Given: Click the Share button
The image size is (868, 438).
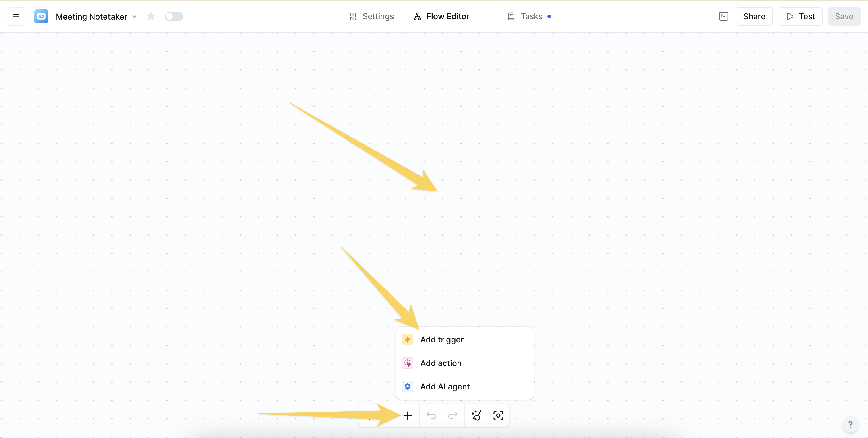Looking at the screenshot, I should tap(754, 16).
